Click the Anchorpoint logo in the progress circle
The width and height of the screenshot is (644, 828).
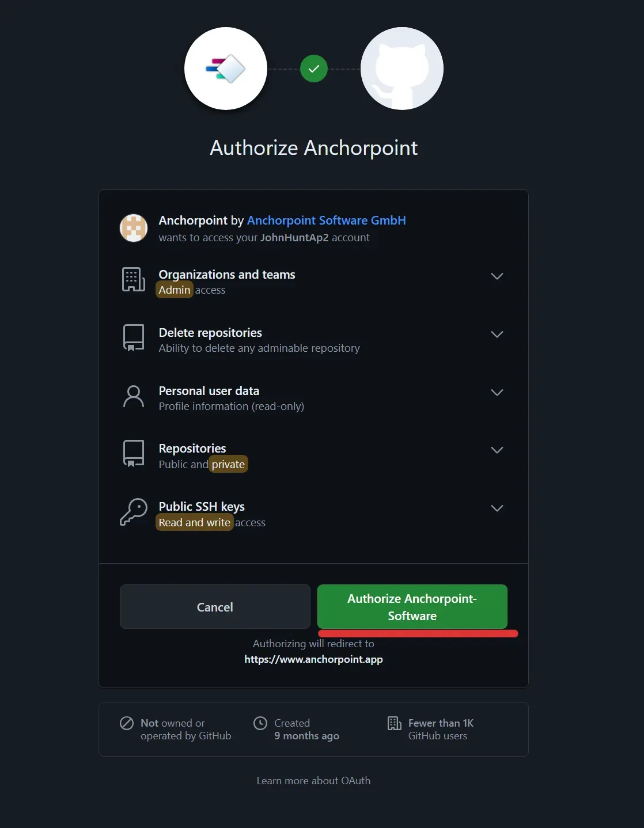point(225,68)
